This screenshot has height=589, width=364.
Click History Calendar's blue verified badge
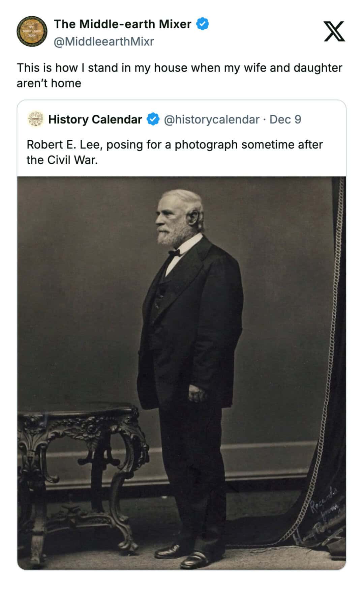point(153,119)
